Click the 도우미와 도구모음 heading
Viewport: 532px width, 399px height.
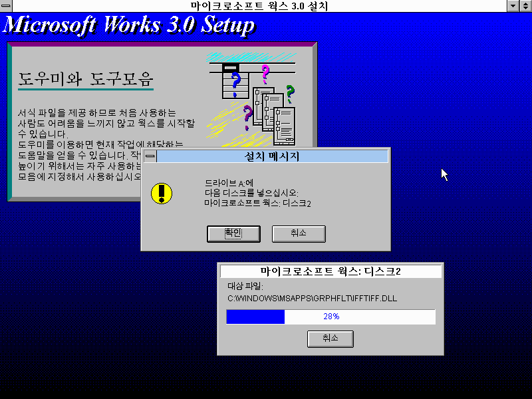(x=86, y=79)
